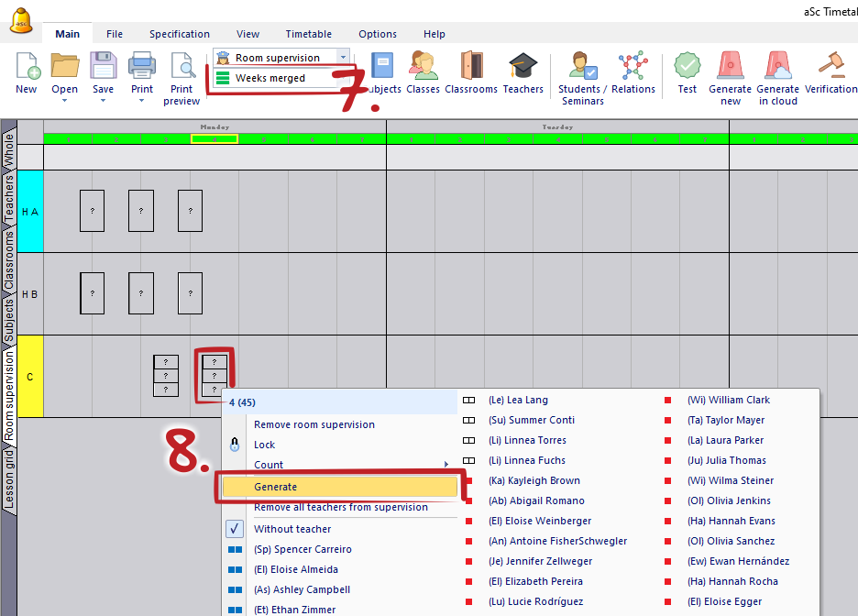Open the Timetable ribbon tab

[x=308, y=34]
